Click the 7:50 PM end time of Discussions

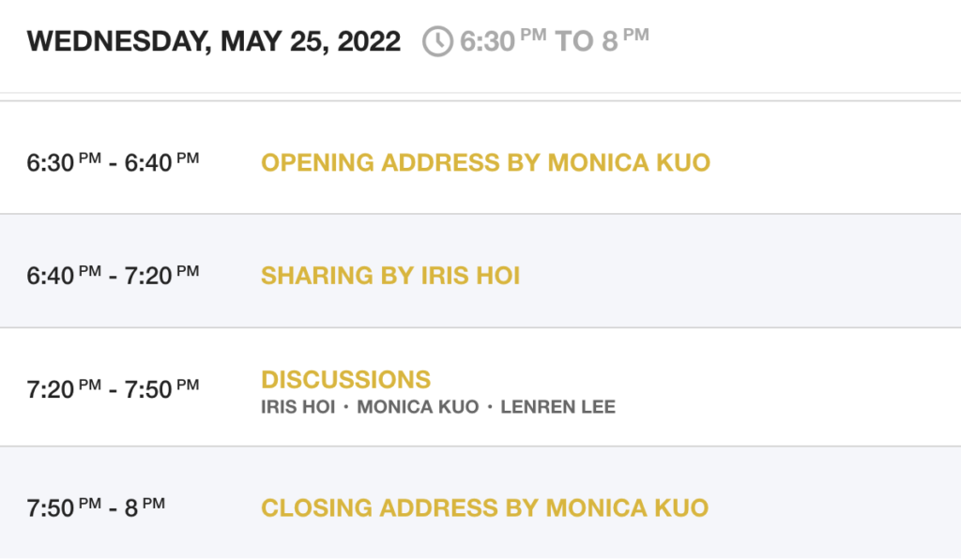click(x=161, y=389)
